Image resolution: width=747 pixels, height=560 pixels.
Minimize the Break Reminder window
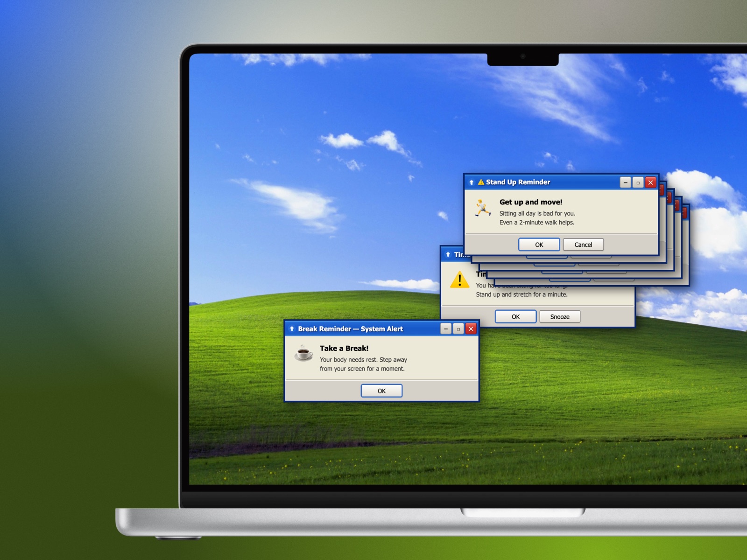446,329
